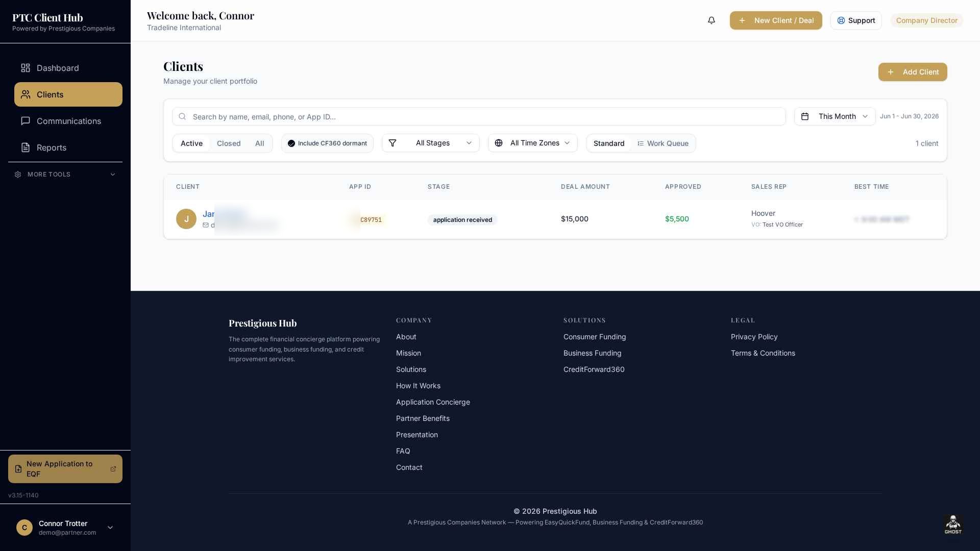Open Communications in sidebar
This screenshot has height=551, width=980.
coord(68,121)
